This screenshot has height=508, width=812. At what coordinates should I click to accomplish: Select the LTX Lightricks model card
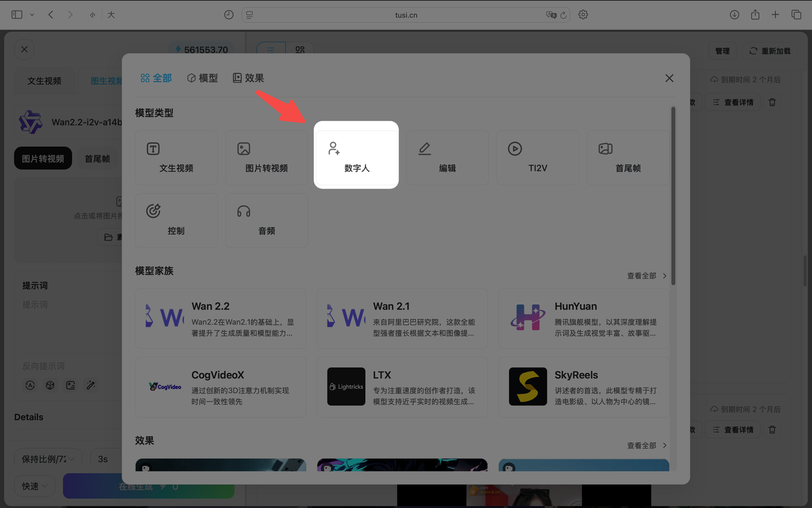point(402,387)
